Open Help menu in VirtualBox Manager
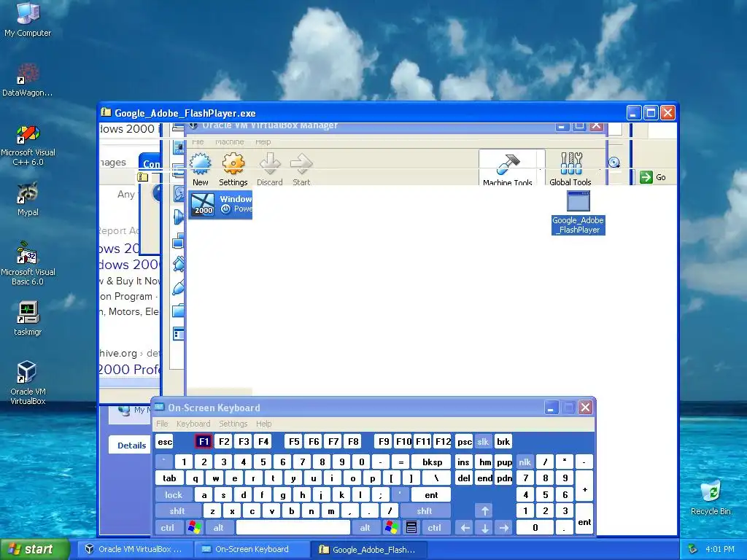 coord(263,142)
